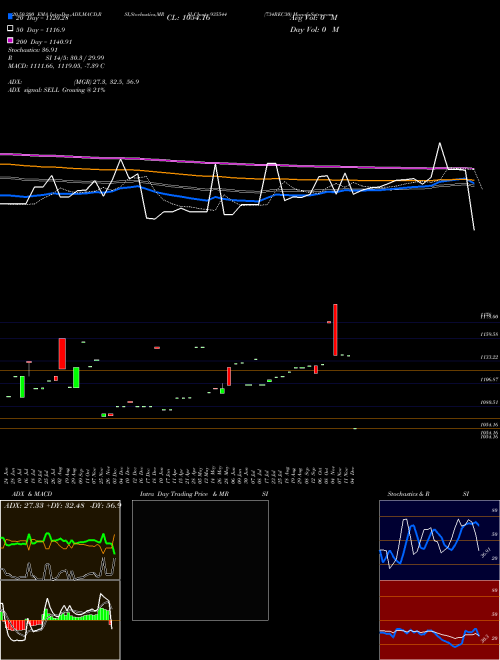Click the 1133.22 price axis label
This screenshot has height=660, width=500.
tap(489, 357)
